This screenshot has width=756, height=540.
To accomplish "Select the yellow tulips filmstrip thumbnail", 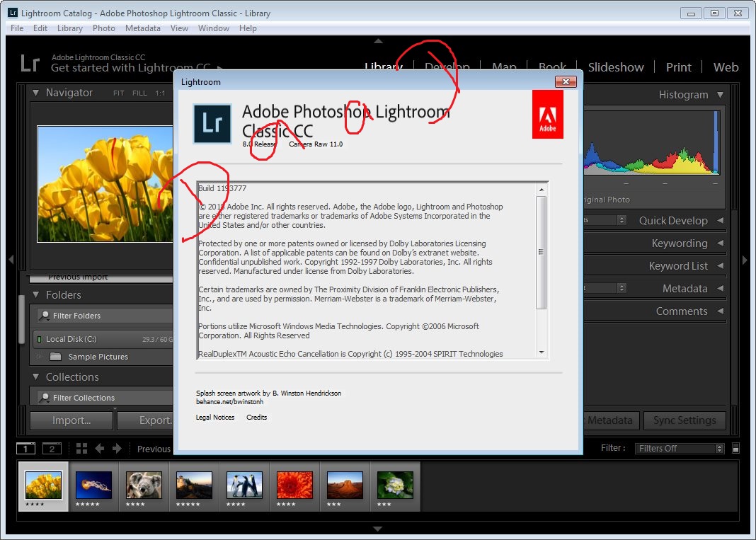I will pos(43,486).
